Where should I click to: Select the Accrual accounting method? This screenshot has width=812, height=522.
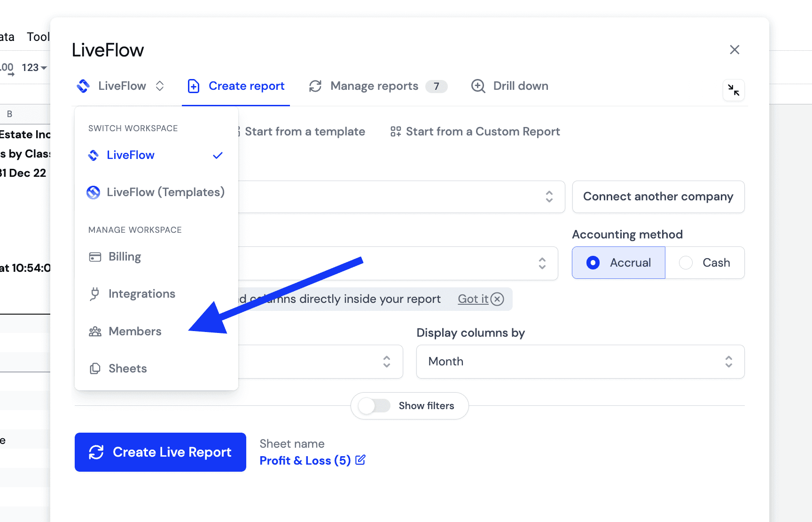pos(618,263)
